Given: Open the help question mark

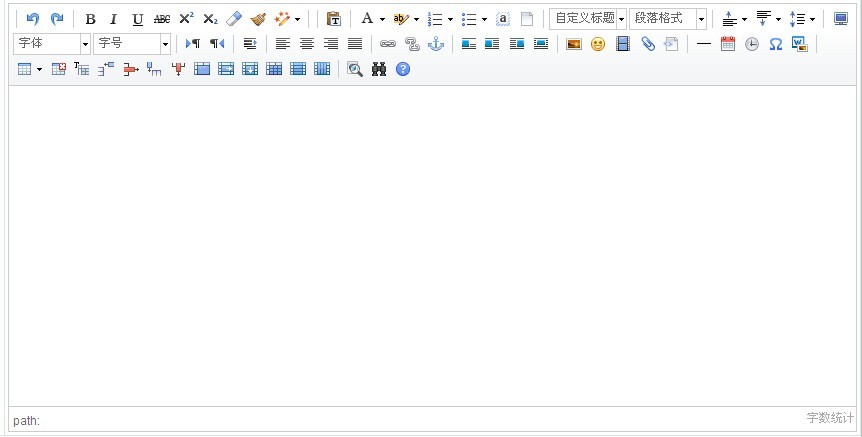Looking at the screenshot, I should [x=403, y=69].
